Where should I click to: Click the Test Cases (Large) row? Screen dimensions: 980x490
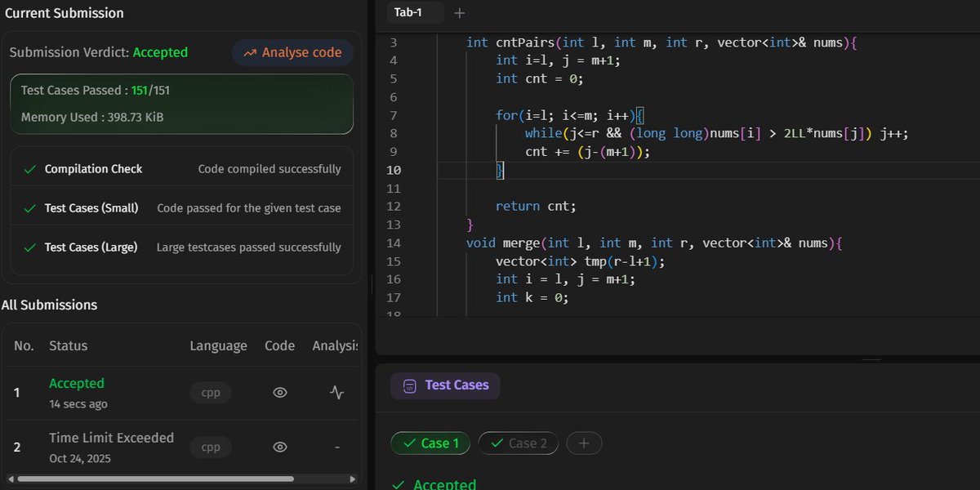pyautogui.click(x=183, y=247)
